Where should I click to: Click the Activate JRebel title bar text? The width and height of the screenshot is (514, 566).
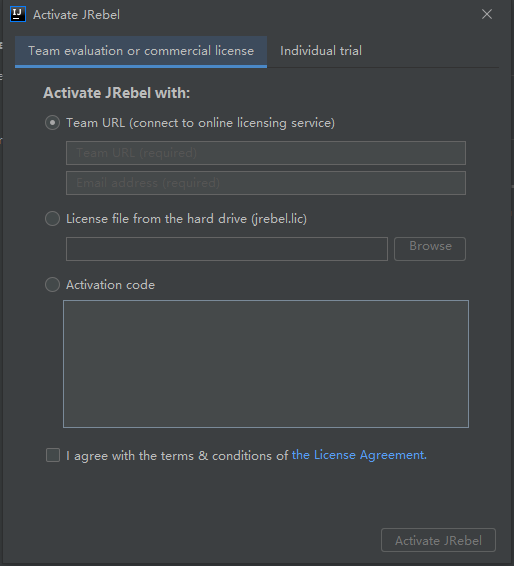(76, 15)
